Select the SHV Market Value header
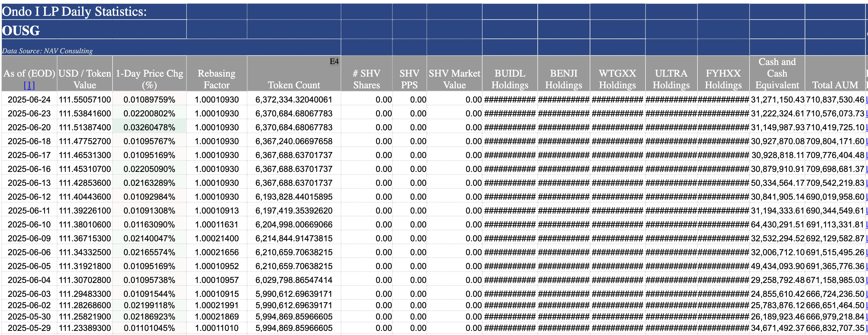The image size is (868, 335). pos(454,79)
